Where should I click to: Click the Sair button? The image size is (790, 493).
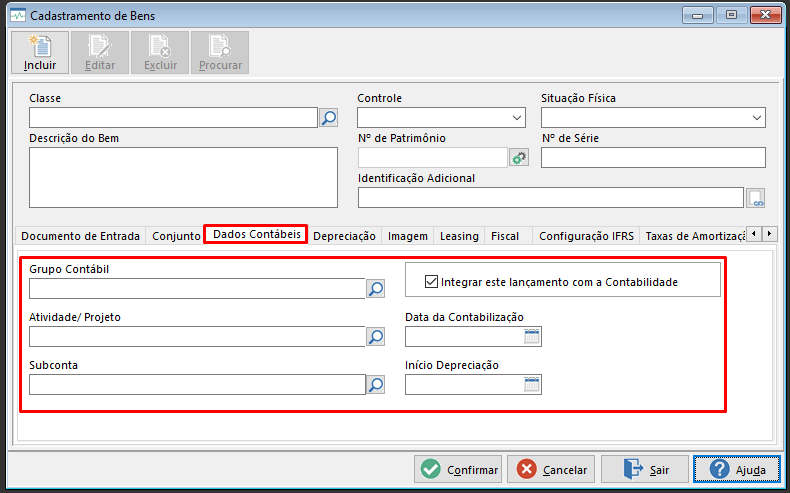[x=645, y=469]
